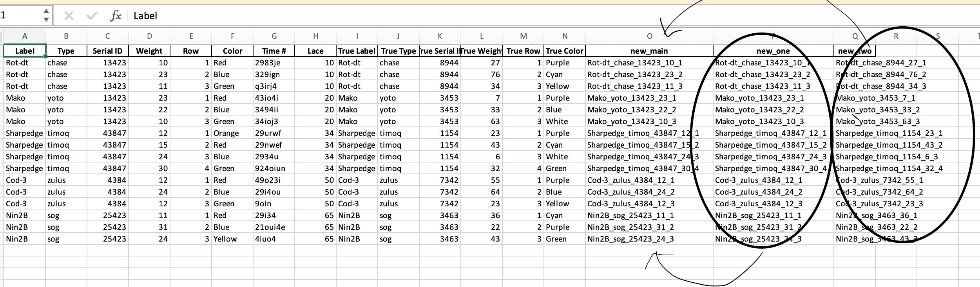Select cell 'Nin2B_sog_25423_24_3' in new_main column
The image size is (980, 287).
point(649,239)
